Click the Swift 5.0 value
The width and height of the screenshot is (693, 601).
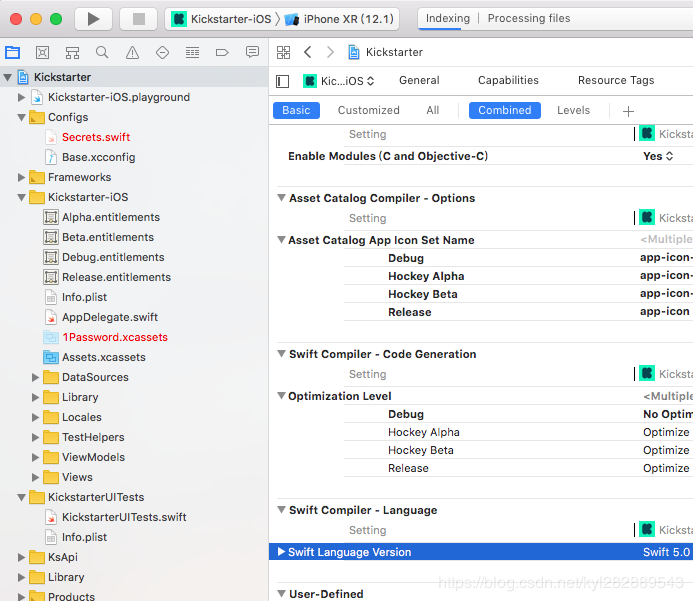pos(666,552)
